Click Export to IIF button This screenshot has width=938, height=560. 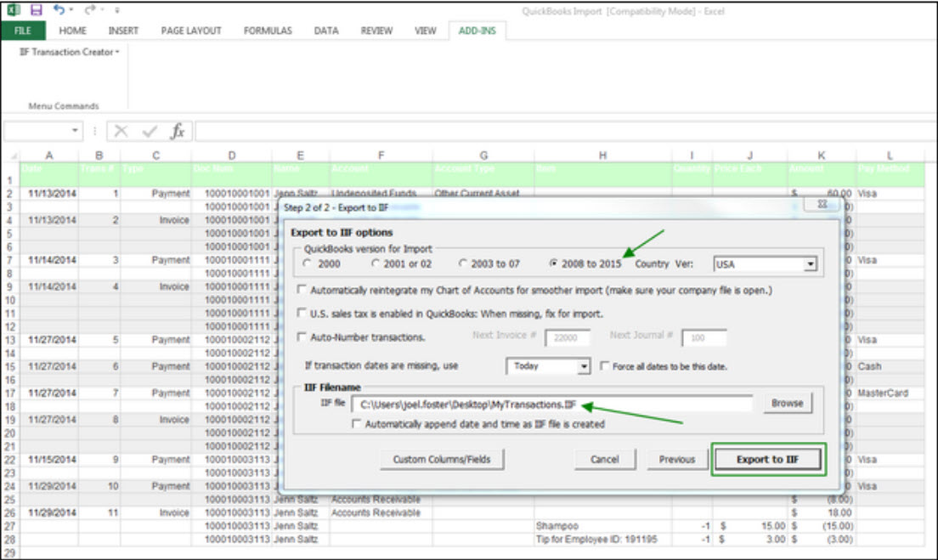(x=767, y=460)
